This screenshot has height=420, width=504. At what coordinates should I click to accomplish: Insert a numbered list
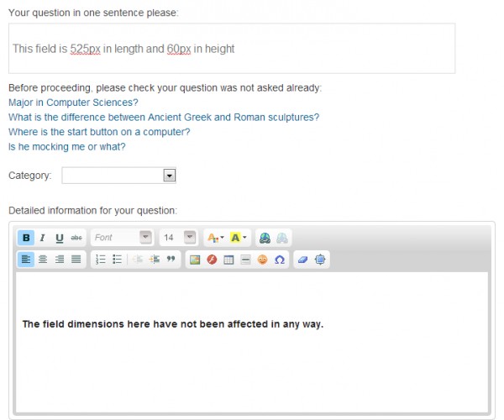coord(101,260)
